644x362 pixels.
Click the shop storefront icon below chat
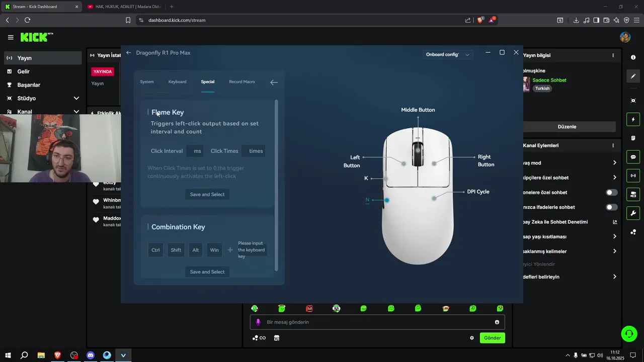point(276,338)
